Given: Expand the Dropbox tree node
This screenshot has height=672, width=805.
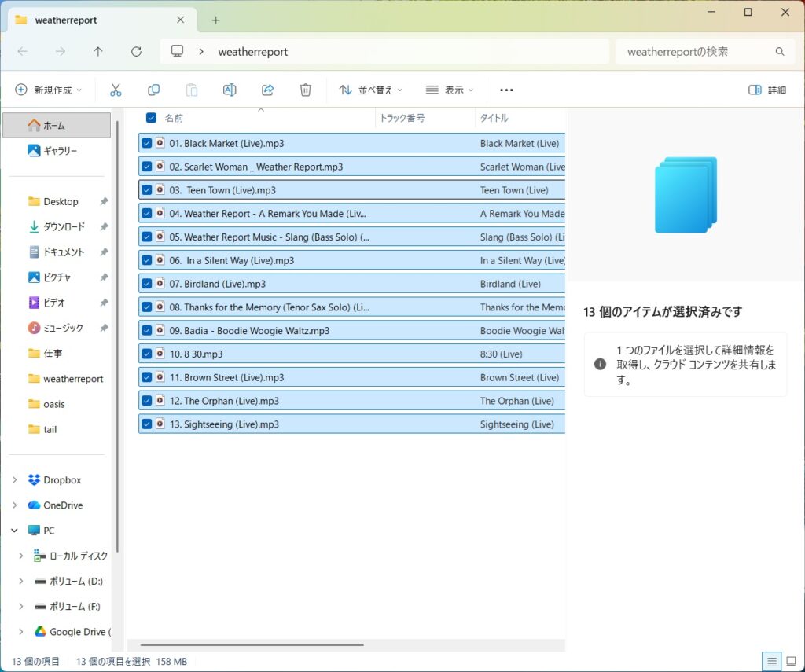Looking at the screenshot, I should point(15,480).
